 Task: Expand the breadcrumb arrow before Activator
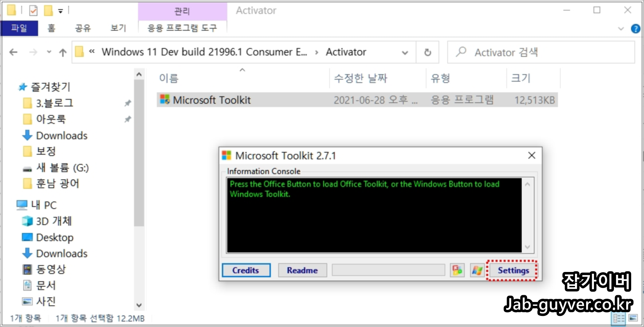tap(317, 53)
